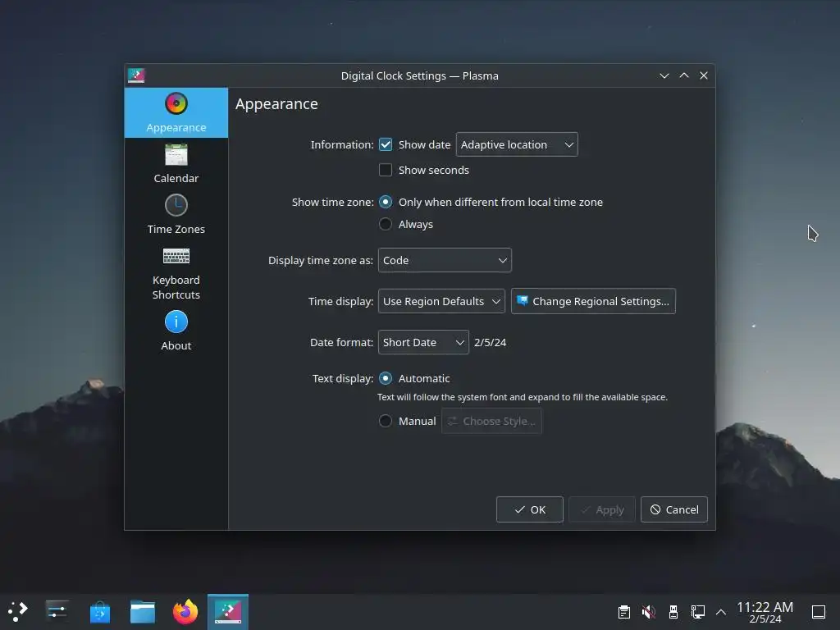Image resolution: width=840 pixels, height=630 pixels.
Task: Close the Digital Clock Settings window
Action: 704,75
